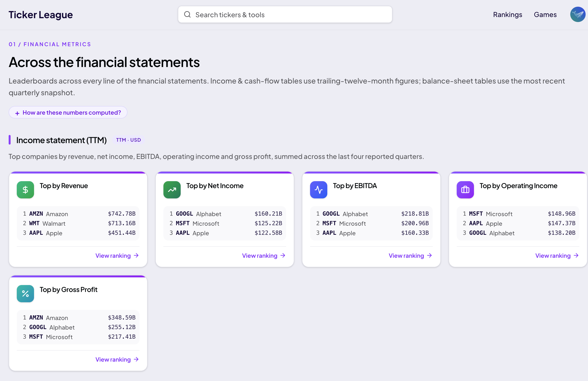Viewport: 588px width, 381px height.
Task: Select AAPL Apple $451.44B revenue row
Action: click(78, 233)
